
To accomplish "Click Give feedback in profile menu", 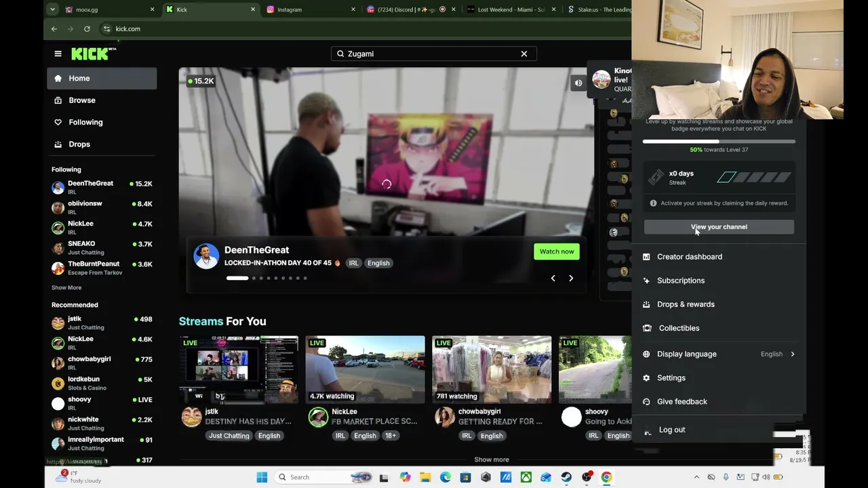I will [719, 401].
